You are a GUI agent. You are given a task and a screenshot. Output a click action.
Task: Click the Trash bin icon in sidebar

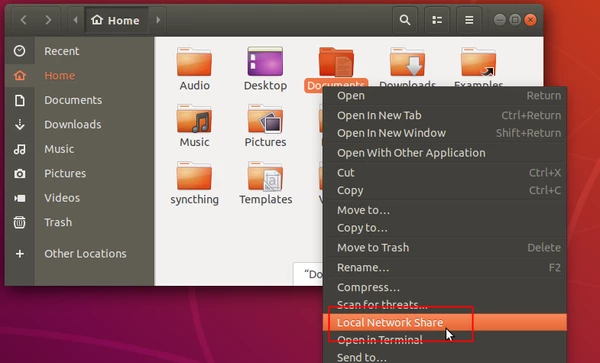point(20,222)
